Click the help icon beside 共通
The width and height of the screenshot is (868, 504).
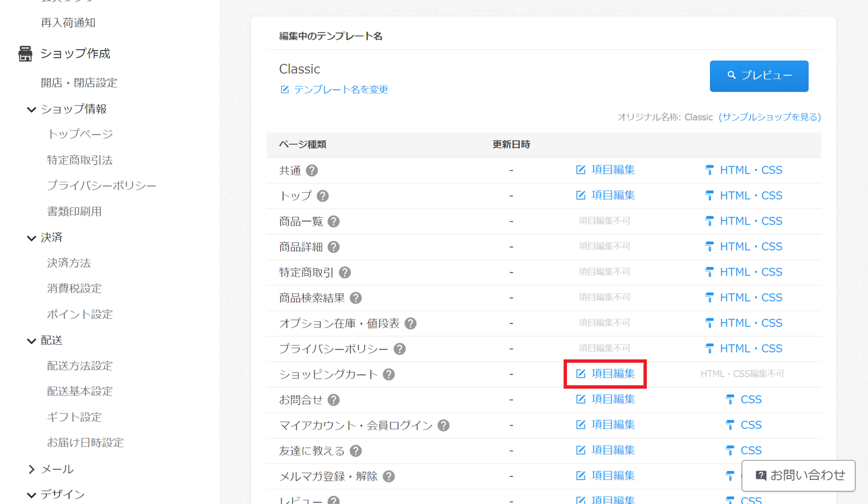pos(312,171)
